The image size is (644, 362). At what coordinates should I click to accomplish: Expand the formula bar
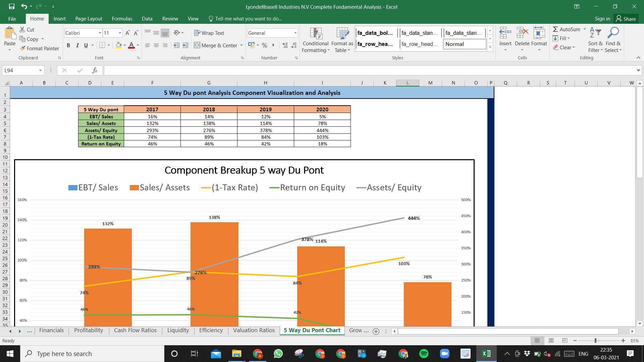pos(638,70)
